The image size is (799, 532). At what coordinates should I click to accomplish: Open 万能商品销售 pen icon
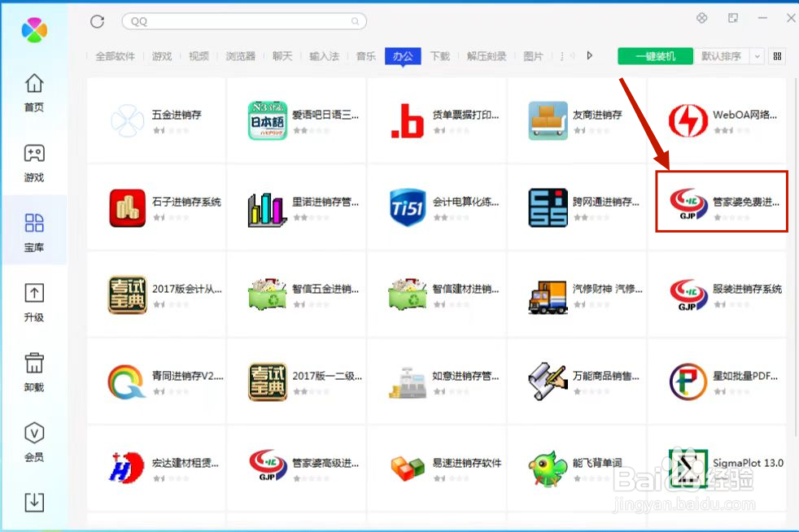pyautogui.click(x=548, y=382)
